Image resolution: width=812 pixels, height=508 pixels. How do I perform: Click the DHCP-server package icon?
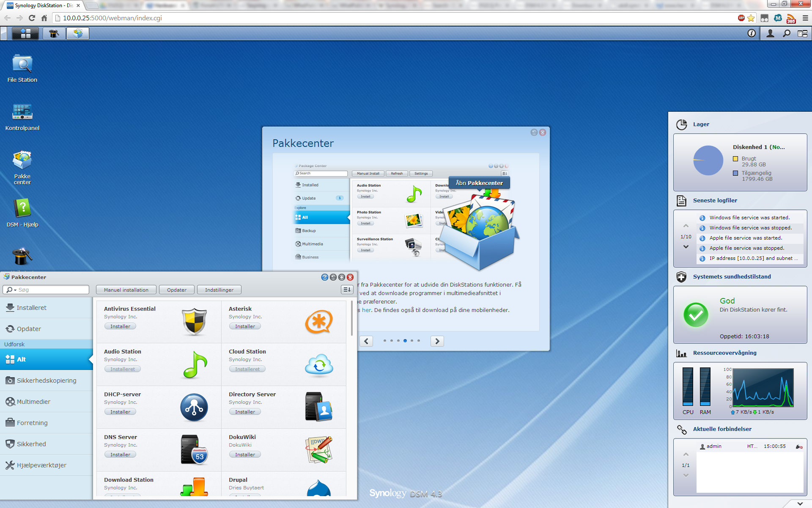[x=194, y=407]
